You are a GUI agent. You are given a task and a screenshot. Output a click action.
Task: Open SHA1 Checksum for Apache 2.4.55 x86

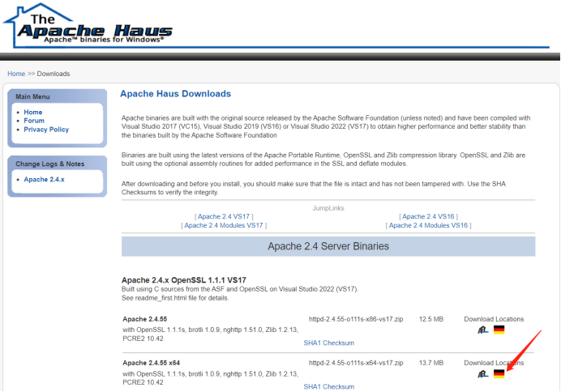coord(329,343)
